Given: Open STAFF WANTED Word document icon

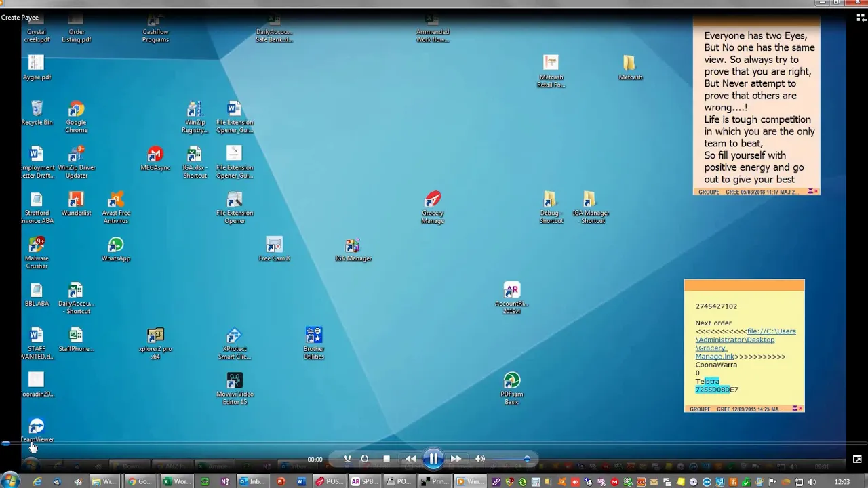Looking at the screenshot, I should point(37,344).
